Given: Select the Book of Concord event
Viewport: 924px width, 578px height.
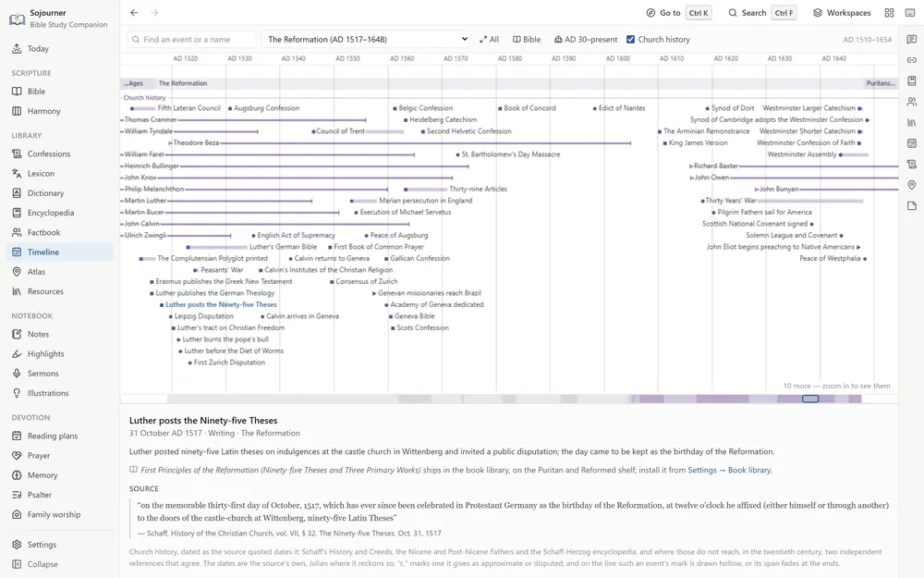Looking at the screenshot, I should coord(527,108).
